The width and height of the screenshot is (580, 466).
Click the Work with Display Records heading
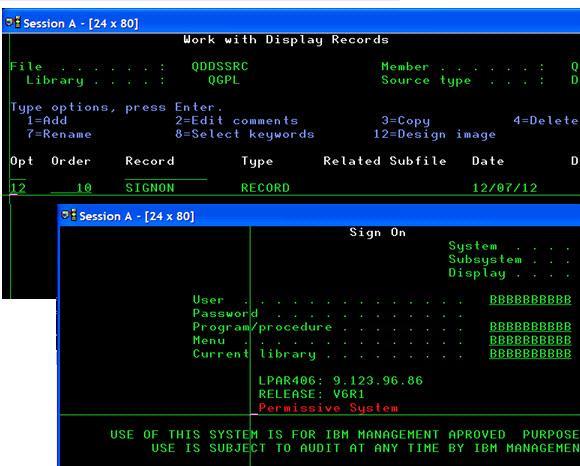coord(286,40)
